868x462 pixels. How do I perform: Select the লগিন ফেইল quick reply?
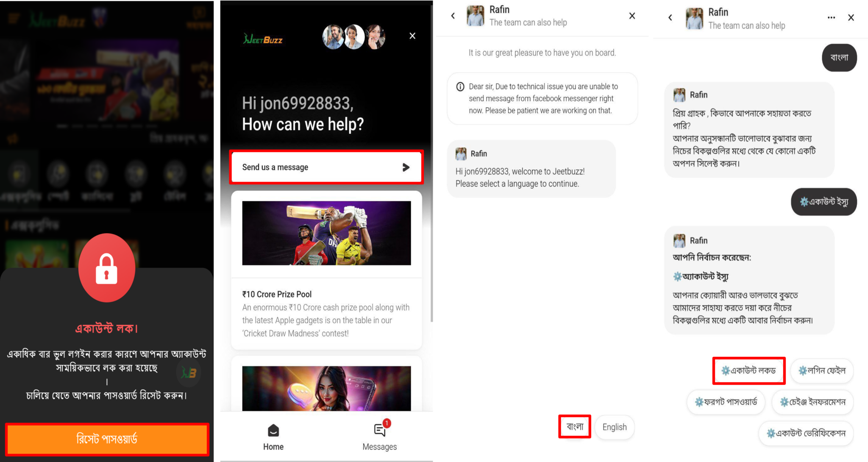(x=822, y=370)
